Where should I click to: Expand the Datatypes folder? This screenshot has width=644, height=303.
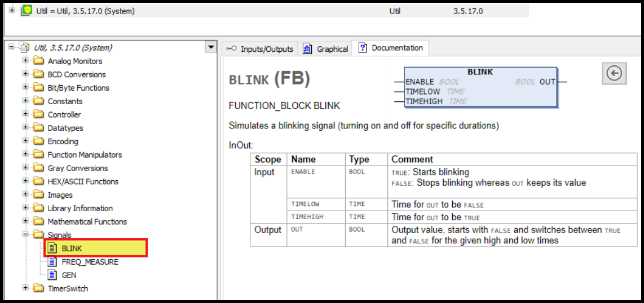coord(25,127)
